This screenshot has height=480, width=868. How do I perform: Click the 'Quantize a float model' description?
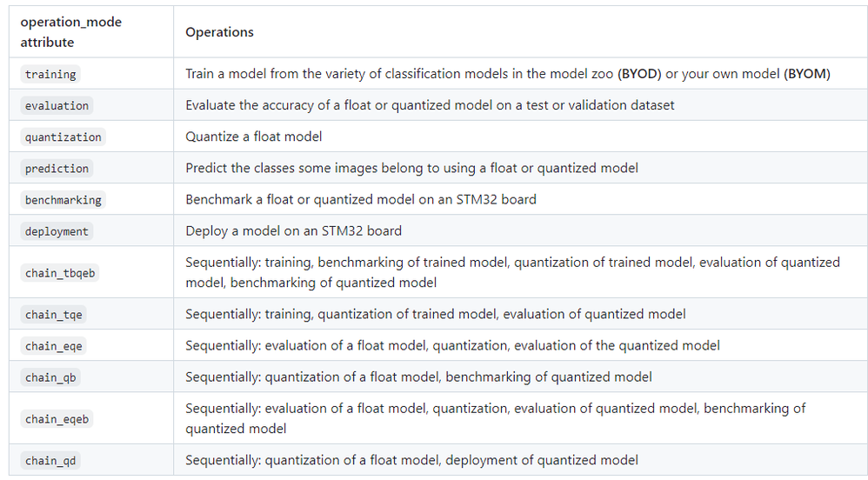(x=253, y=137)
